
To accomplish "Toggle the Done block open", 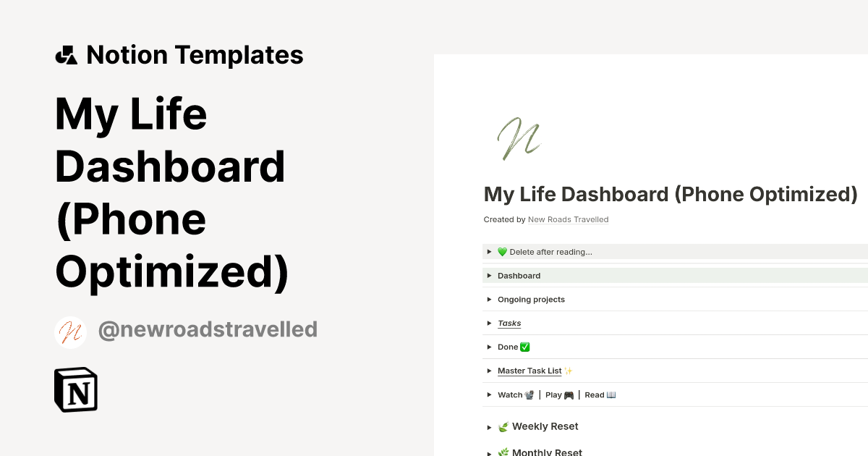I will coord(489,347).
